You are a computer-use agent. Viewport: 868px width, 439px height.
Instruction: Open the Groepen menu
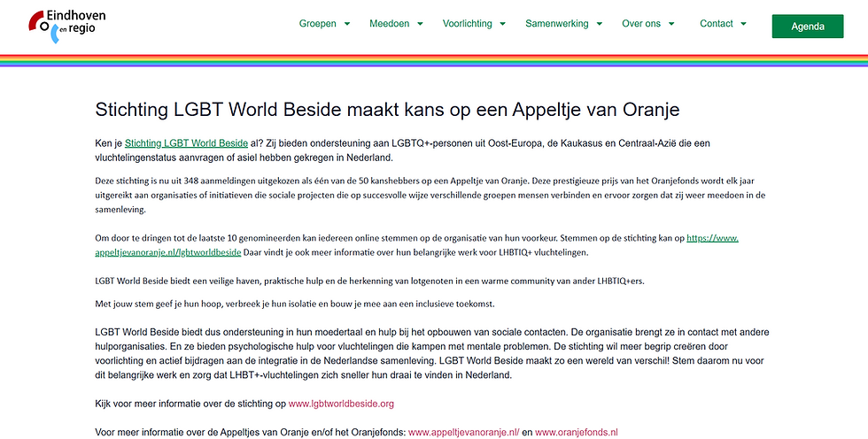pyautogui.click(x=318, y=24)
